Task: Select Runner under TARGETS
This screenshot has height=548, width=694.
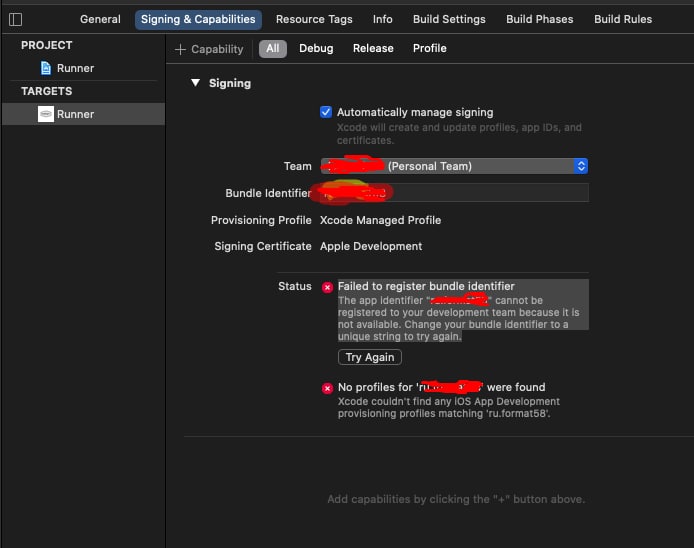Action: tap(83, 114)
